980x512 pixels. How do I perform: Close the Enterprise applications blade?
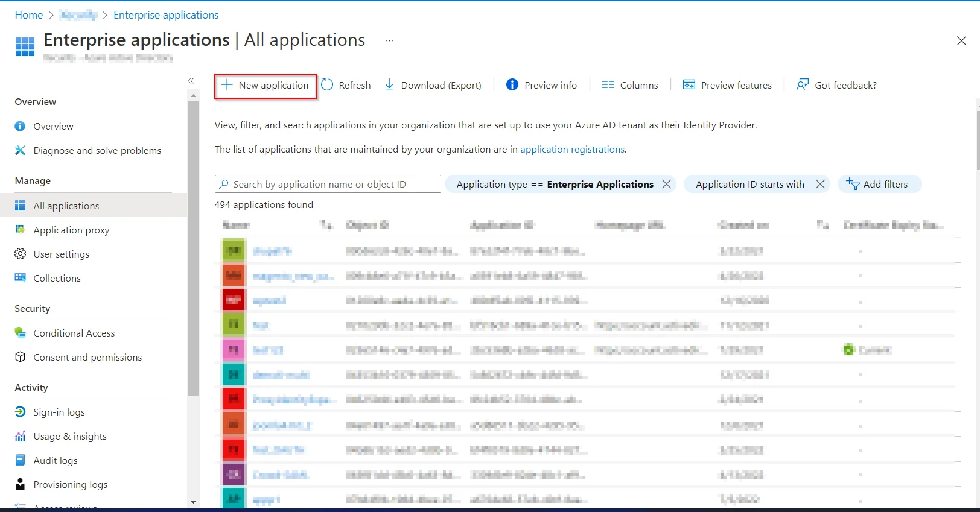click(961, 40)
